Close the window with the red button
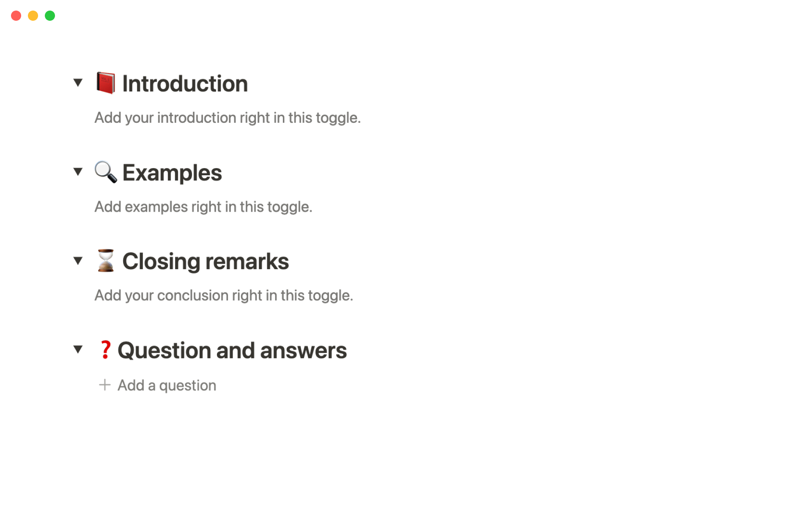Viewport: 812px width, 508px height. (x=16, y=16)
